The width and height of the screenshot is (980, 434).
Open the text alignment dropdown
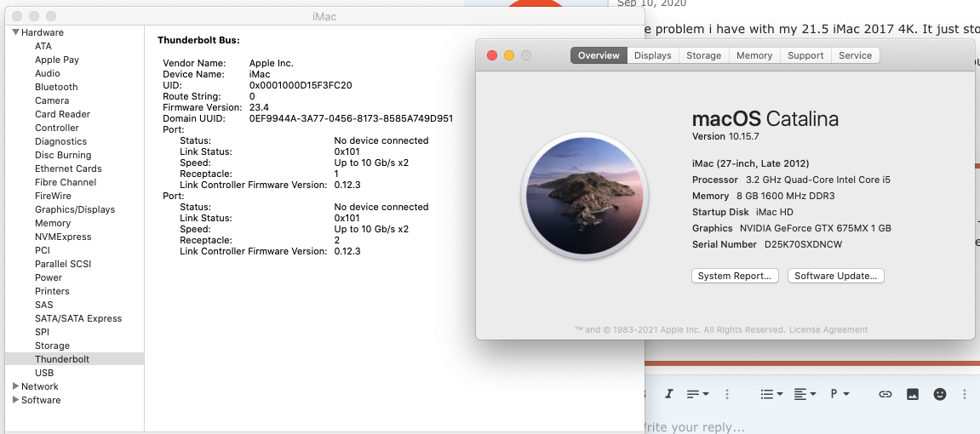point(805,394)
